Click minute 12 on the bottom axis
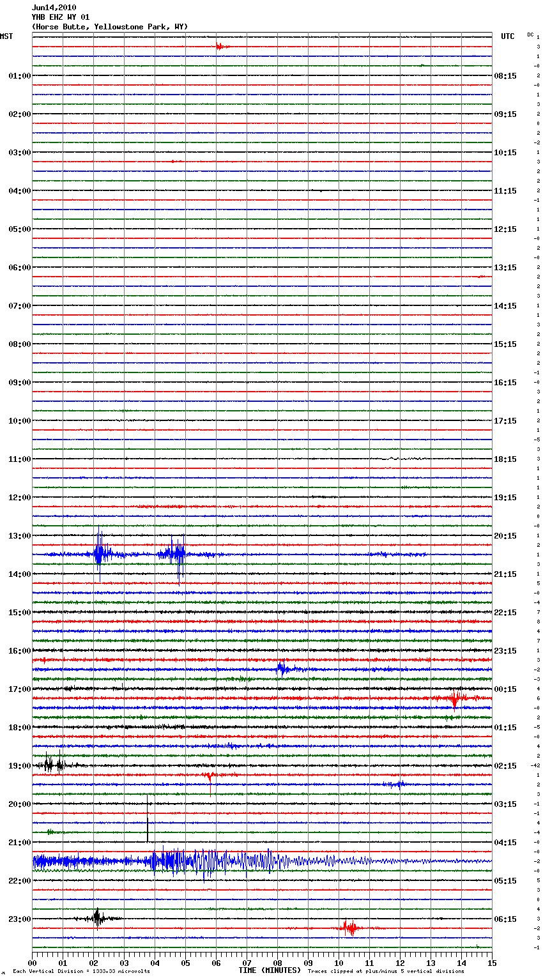 pyautogui.click(x=400, y=963)
